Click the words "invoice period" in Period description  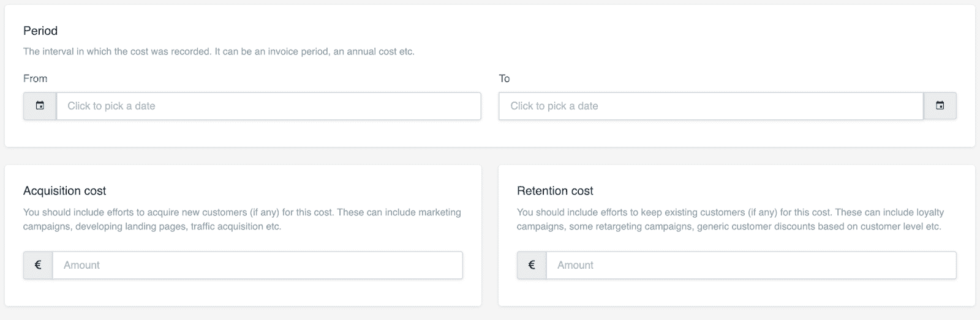(298, 51)
